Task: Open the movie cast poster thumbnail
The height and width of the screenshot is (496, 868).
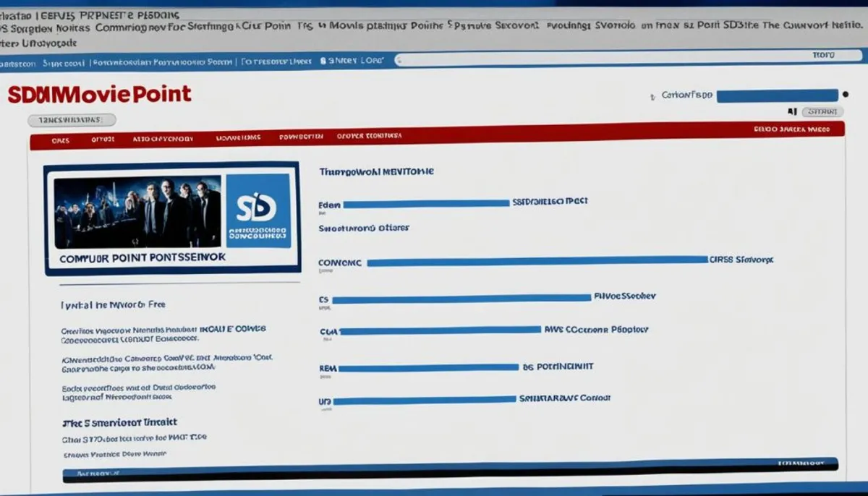Action: [x=137, y=212]
